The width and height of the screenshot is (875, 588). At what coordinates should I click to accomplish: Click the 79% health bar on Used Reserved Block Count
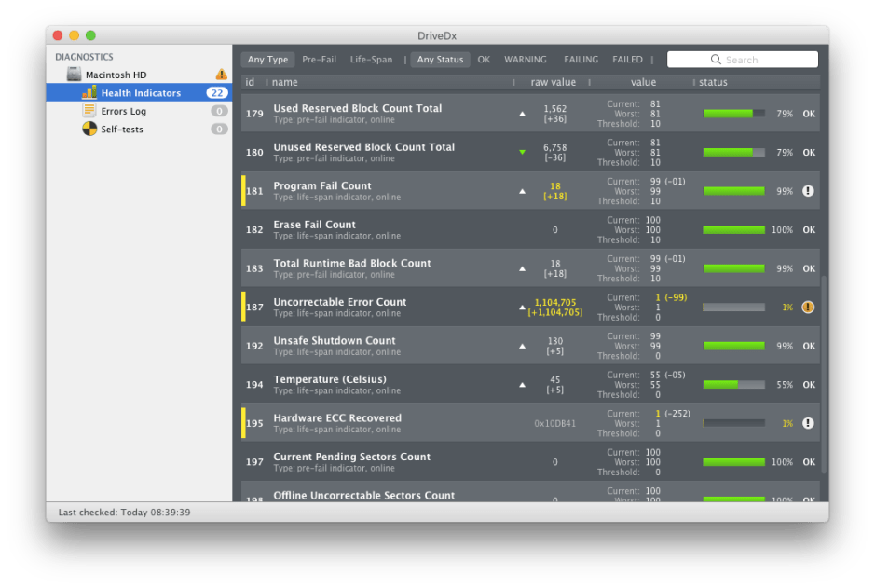[x=734, y=113]
